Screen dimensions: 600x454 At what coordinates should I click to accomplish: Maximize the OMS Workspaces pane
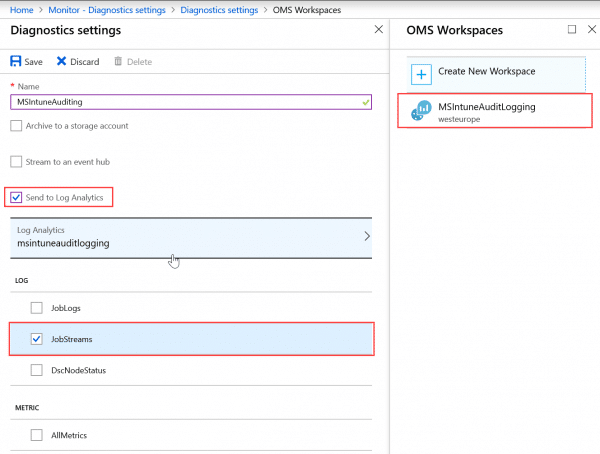pos(572,29)
